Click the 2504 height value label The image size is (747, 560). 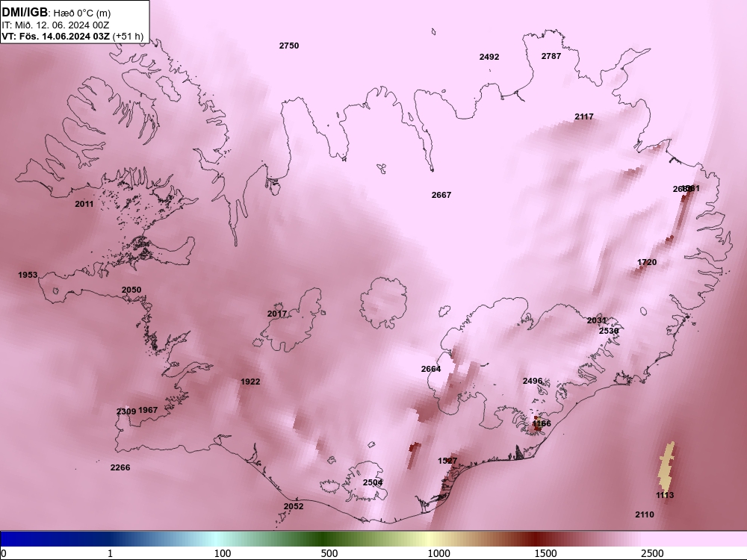coord(373,482)
